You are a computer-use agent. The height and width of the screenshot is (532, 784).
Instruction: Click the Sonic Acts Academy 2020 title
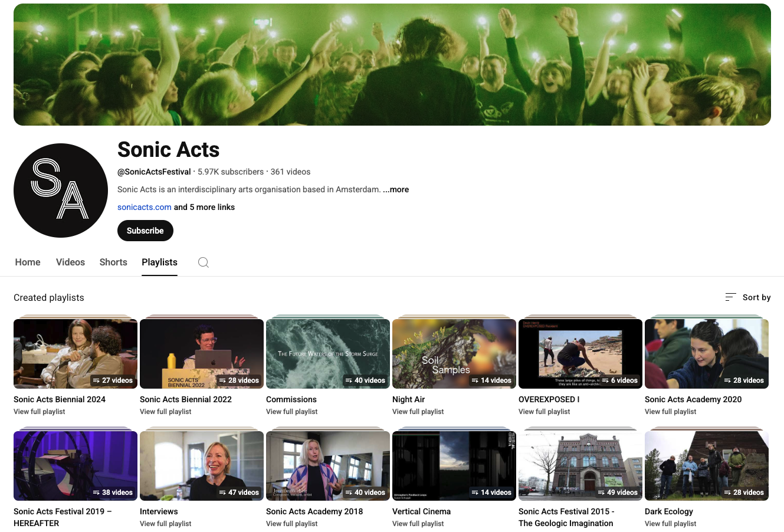click(693, 399)
